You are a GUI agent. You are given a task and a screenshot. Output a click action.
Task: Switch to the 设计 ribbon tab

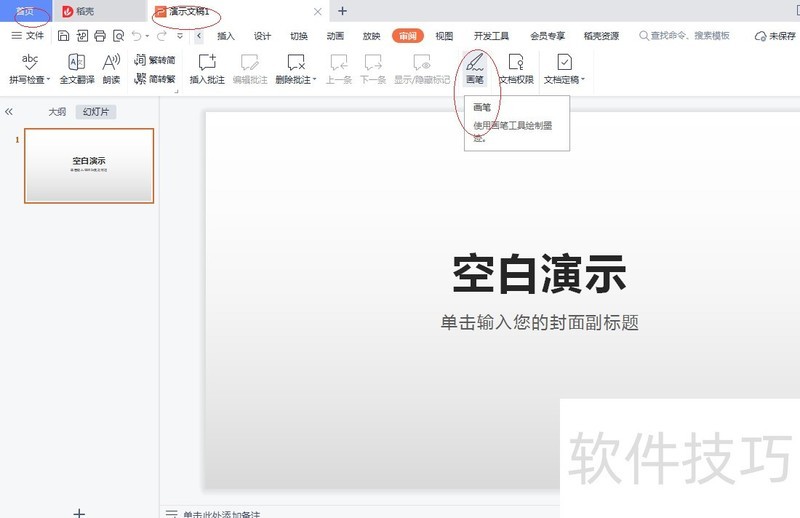pos(262,36)
